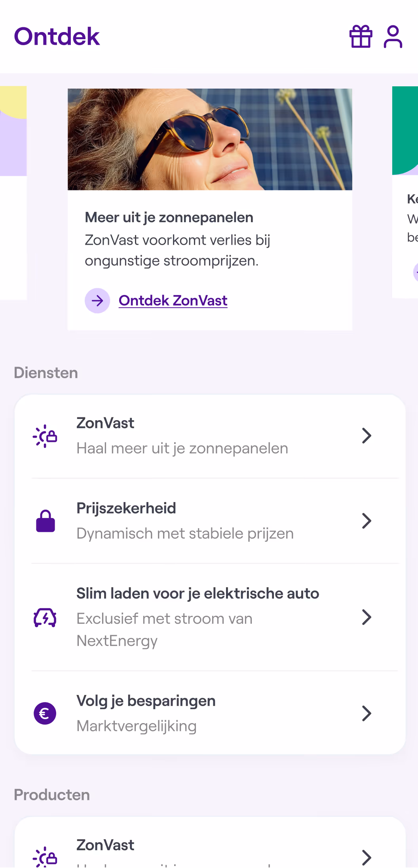The height and width of the screenshot is (868, 418).
Task: Open Prijszekerheid using its right chevron
Action: [367, 521]
